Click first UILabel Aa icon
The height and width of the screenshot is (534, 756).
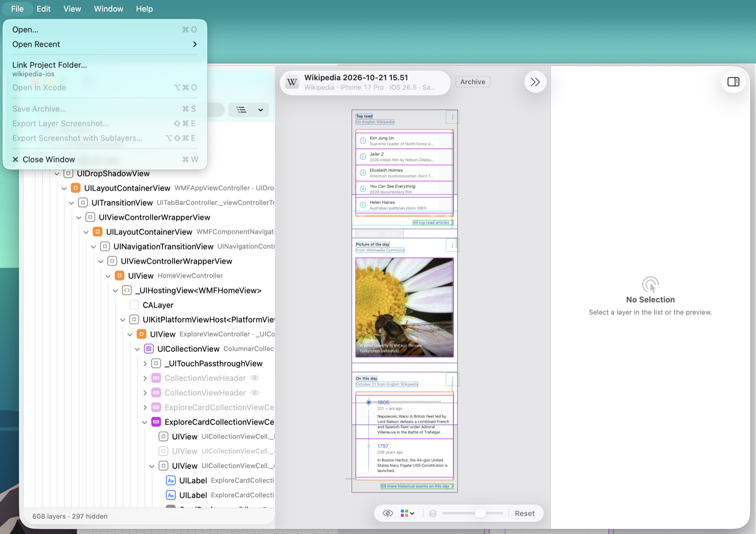coord(171,481)
